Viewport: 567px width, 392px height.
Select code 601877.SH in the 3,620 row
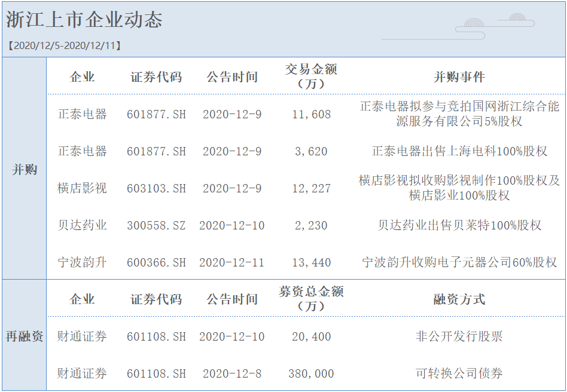[156, 151]
